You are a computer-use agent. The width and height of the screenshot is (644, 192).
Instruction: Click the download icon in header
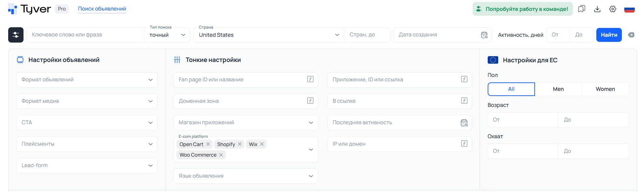tap(597, 9)
